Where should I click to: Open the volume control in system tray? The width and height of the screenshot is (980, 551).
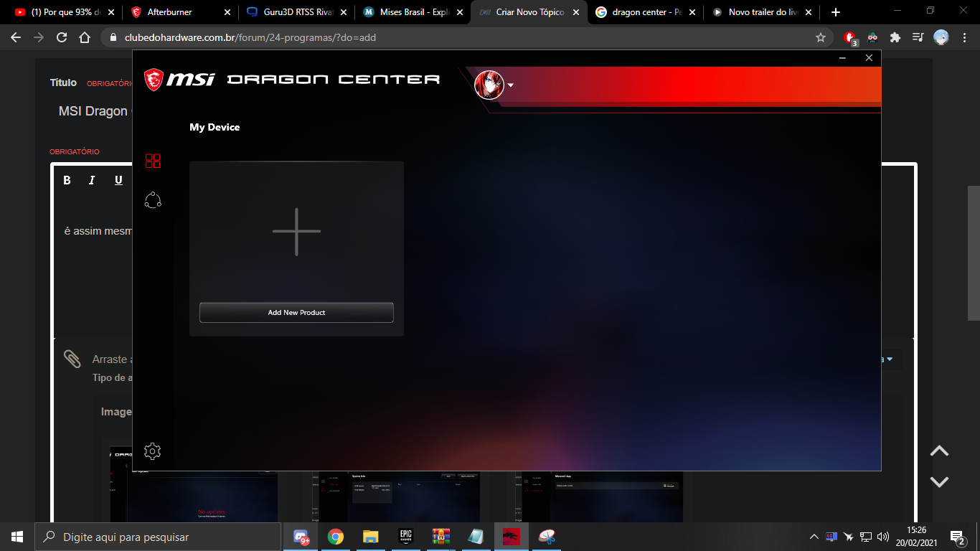tap(883, 537)
